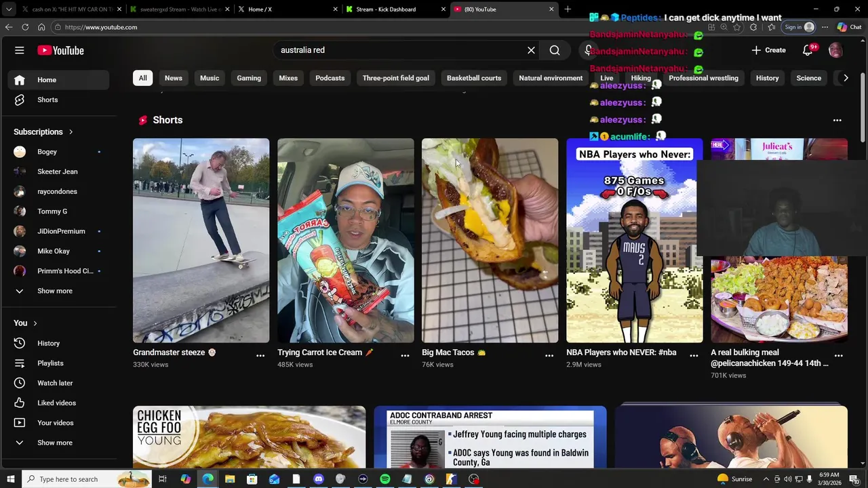Viewport: 868px width, 488px height.
Task: Open the Big Mac Tacos short
Action: pos(490,240)
